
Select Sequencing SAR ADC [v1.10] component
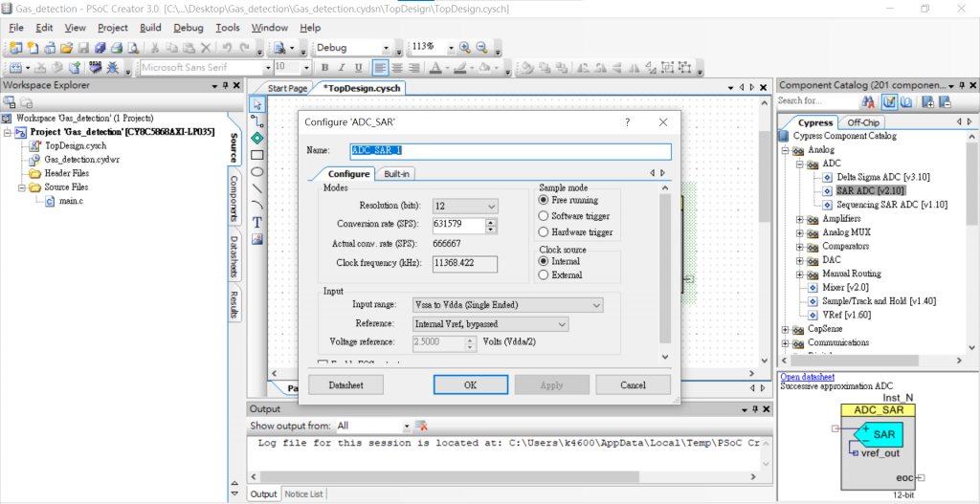coord(891,205)
